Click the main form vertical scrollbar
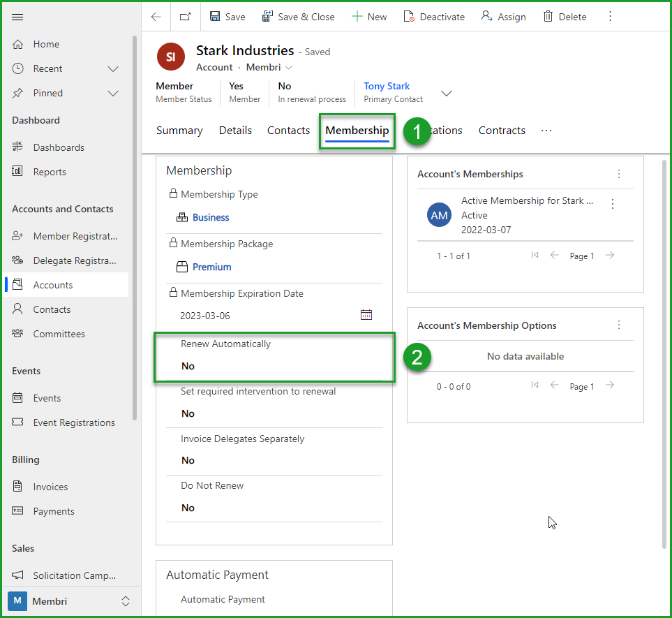 click(x=664, y=349)
